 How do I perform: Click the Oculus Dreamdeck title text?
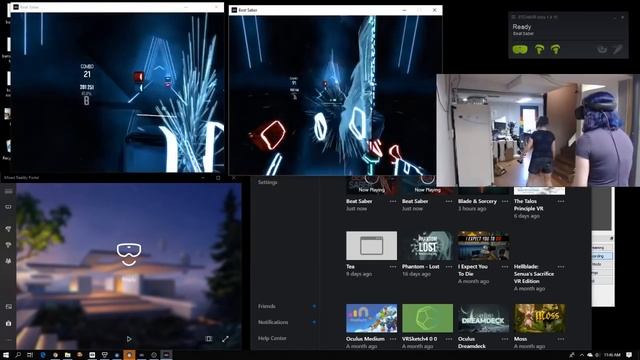(472, 342)
